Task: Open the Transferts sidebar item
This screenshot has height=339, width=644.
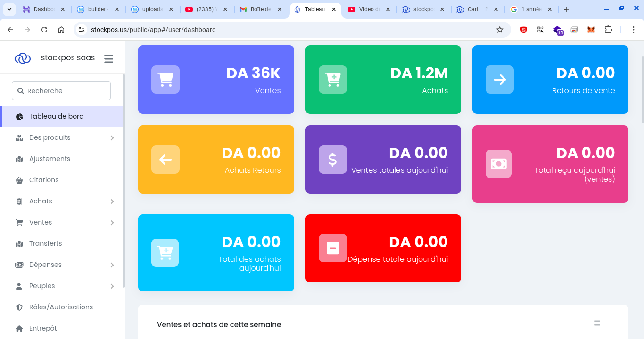Action: point(45,243)
